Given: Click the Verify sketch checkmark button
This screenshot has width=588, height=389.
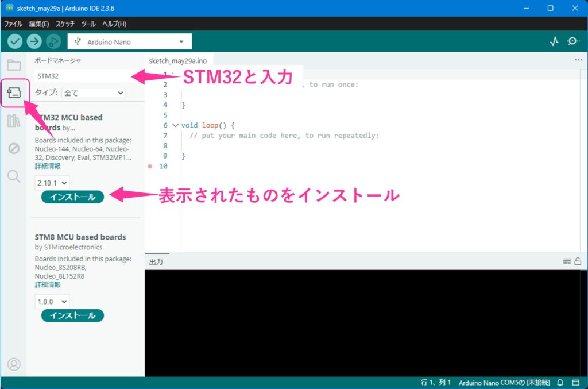Looking at the screenshot, I should [15, 41].
